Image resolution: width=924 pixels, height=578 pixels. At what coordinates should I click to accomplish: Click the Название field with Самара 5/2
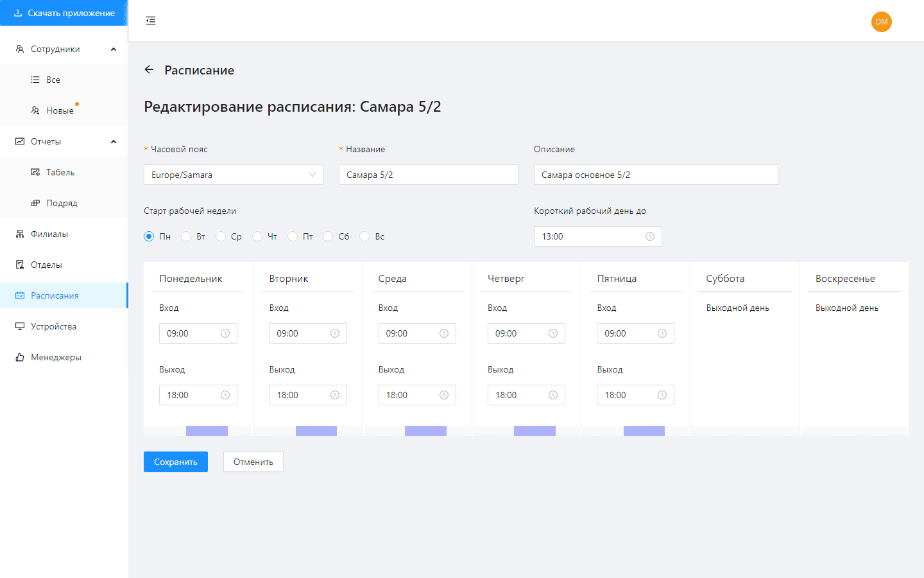(429, 175)
